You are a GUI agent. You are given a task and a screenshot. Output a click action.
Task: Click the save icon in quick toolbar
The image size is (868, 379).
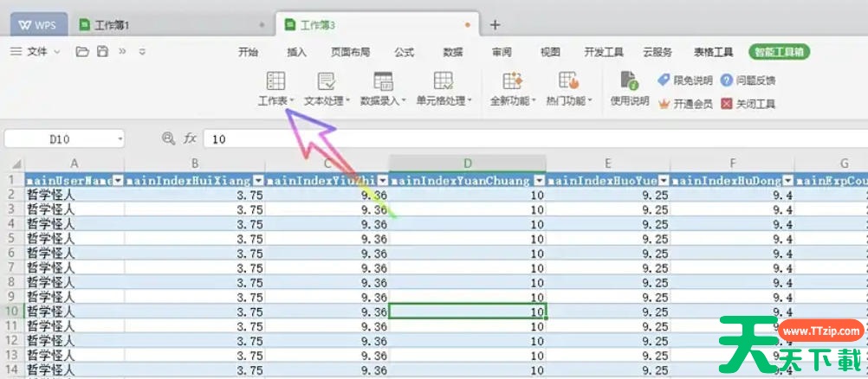pyautogui.click(x=102, y=52)
